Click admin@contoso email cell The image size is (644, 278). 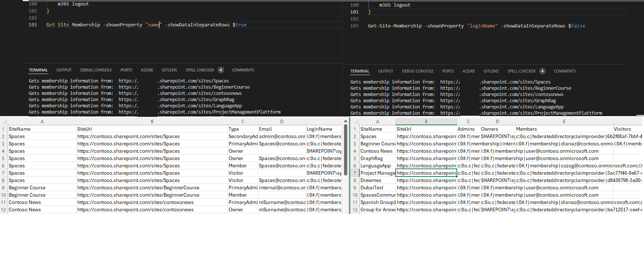[282, 136]
